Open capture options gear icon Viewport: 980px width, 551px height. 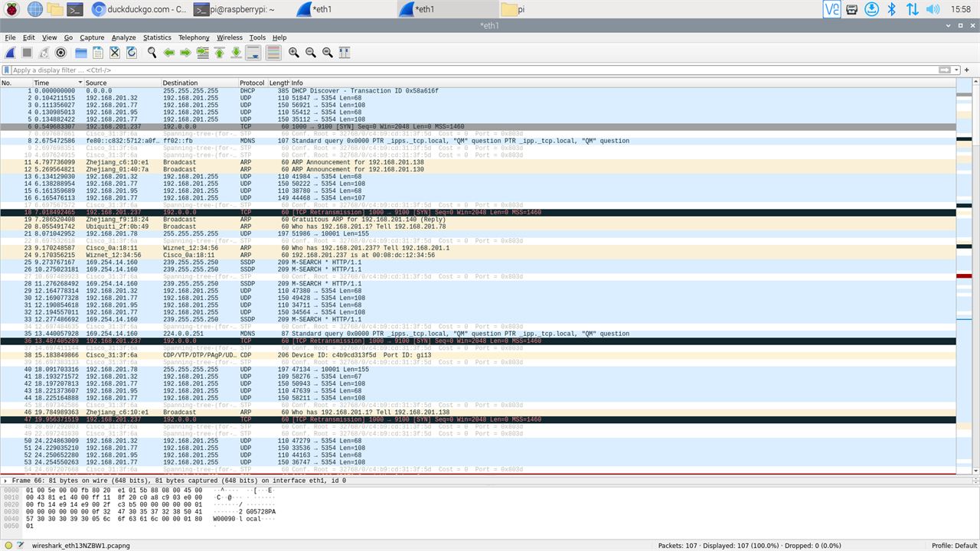point(60,53)
